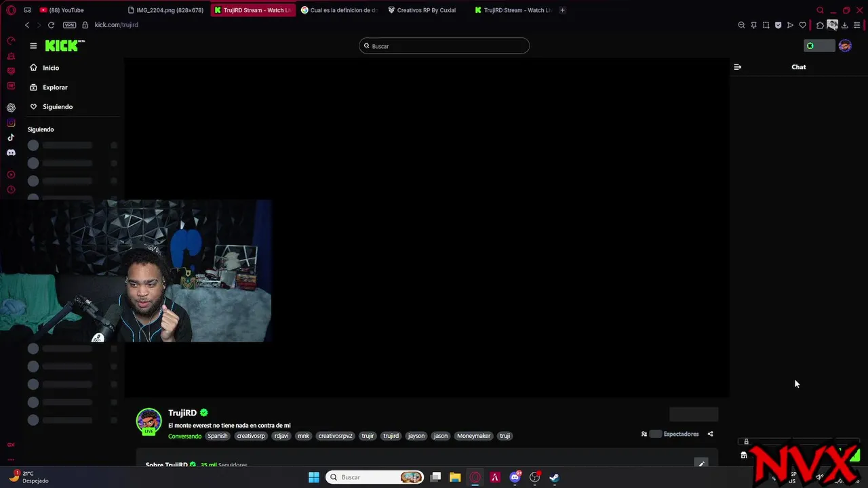Image resolution: width=868 pixels, height=488 pixels.
Task: Click the TrujiRD channel name
Action: click(x=182, y=413)
